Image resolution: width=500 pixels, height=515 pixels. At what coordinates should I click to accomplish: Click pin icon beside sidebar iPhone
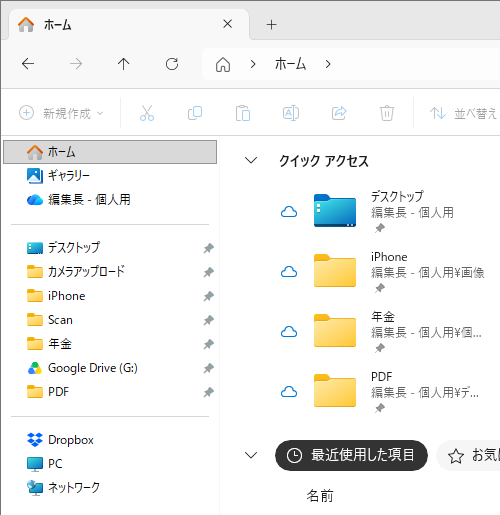pos(209,296)
